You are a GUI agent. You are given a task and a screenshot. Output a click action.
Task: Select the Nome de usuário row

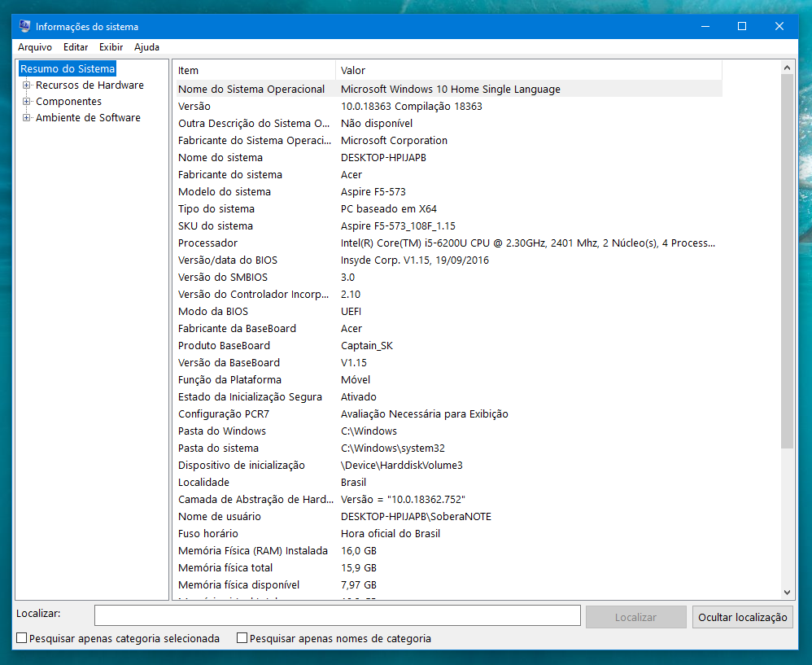point(449,516)
